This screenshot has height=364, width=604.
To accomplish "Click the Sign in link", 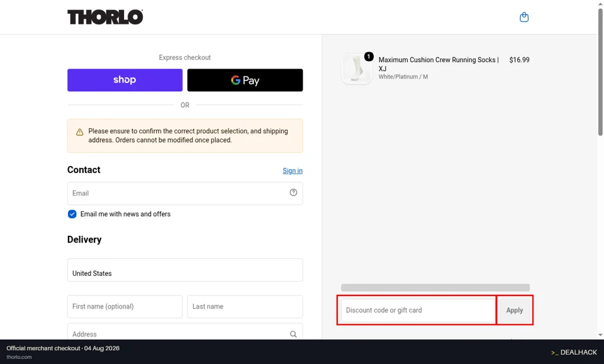I will click(x=293, y=170).
